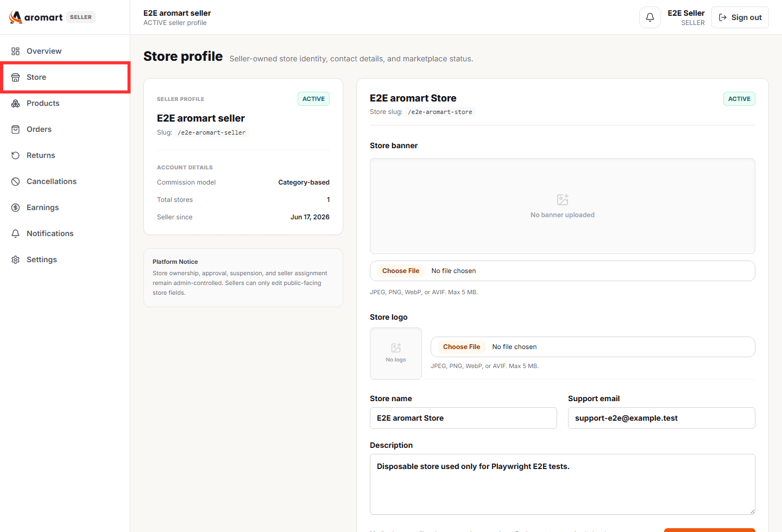Click 'No file chosen' next to banner upload
Image resolution: width=782 pixels, height=532 pixels.
(453, 271)
